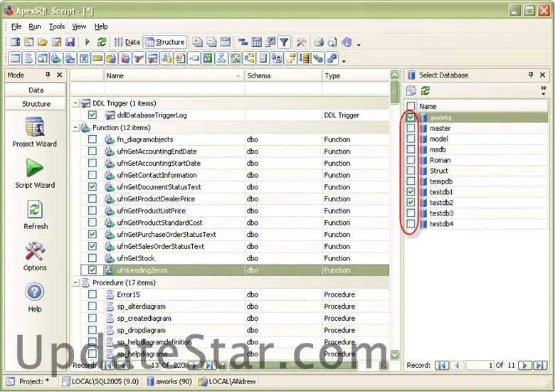The width and height of the screenshot is (555, 392).
Task: Click Refresh in the Mode panel
Action: 35,215
